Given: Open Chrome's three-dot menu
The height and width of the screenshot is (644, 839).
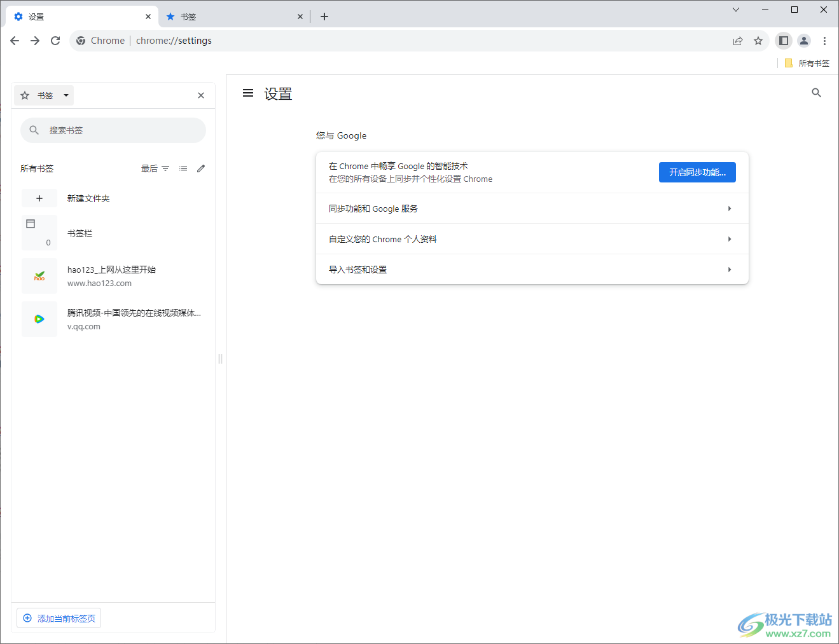Looking at the screenshot, I should (824, 41).
